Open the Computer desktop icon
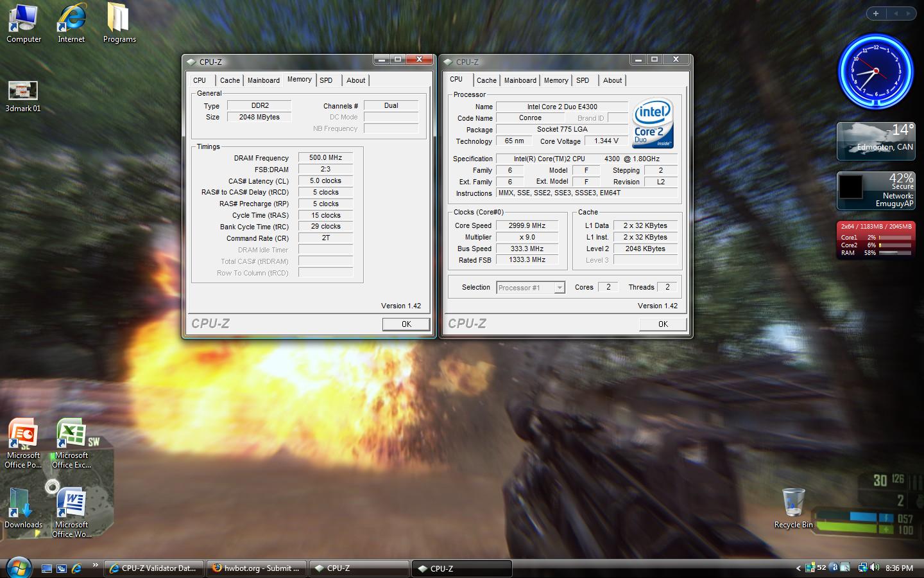 coord(24,23)
